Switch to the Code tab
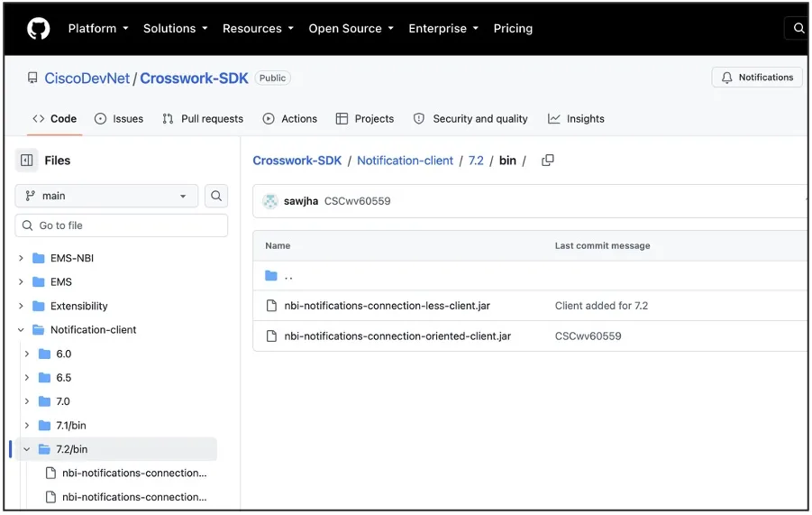 click(54, 119)
